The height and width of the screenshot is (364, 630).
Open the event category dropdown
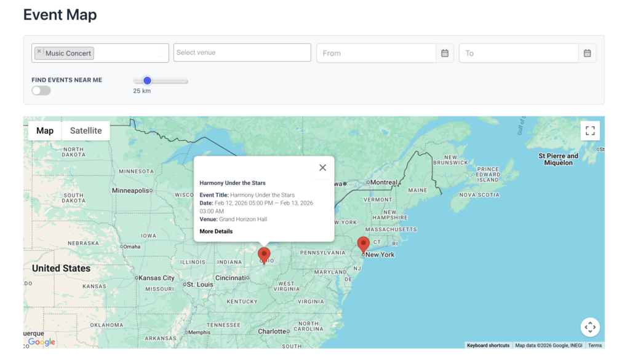[129, 53]
